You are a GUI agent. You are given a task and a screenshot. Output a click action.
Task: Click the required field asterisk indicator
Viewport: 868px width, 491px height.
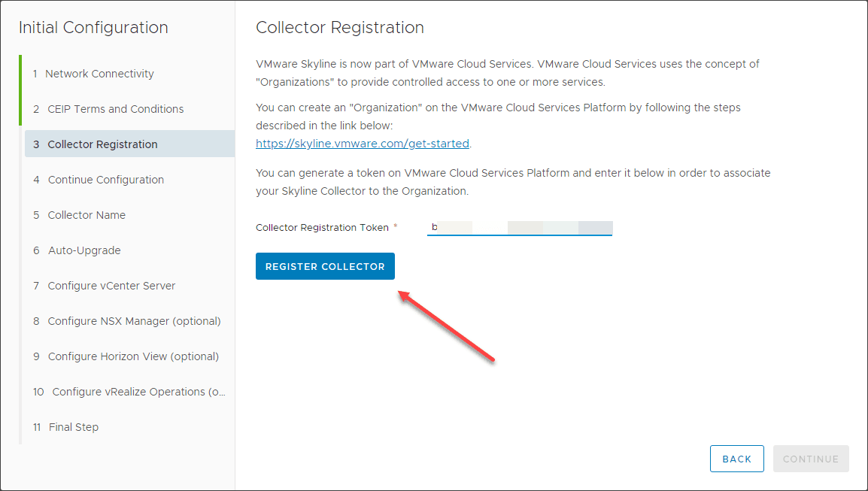[x=395, y=226]
